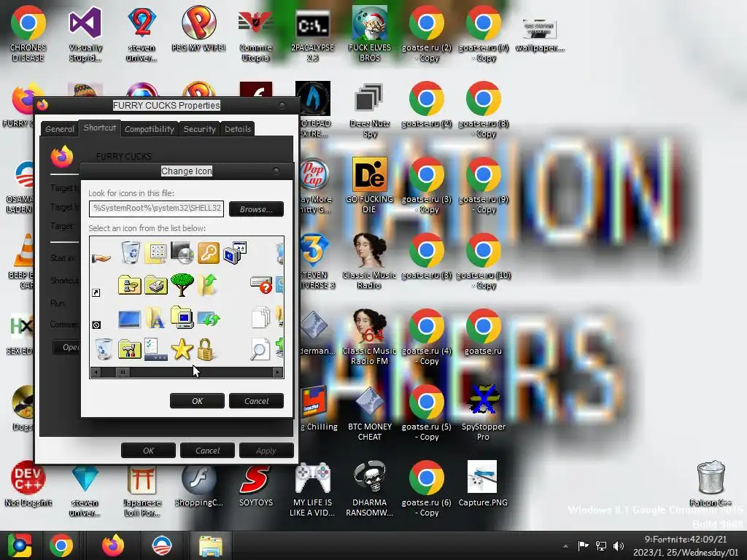Screen dimensions: 747x560
Task: Confirm Change Icon dialog with OK
Action: 197,401
